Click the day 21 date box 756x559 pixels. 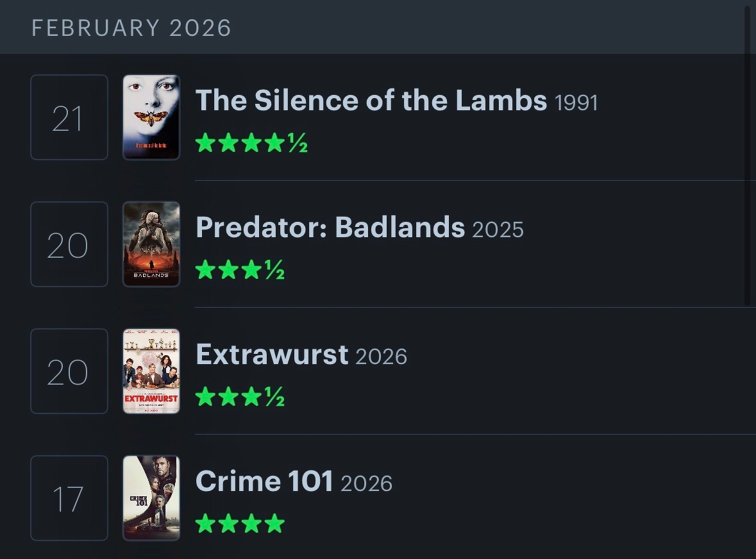point(69,117)
